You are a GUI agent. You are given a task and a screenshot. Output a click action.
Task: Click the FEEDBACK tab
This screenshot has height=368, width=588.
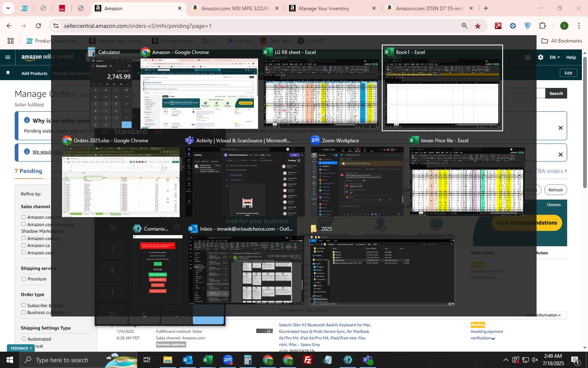pos(21,348)
